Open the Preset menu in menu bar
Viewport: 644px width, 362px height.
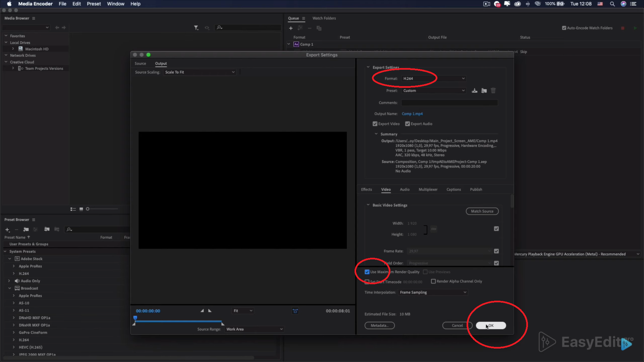tap(94, 4)
